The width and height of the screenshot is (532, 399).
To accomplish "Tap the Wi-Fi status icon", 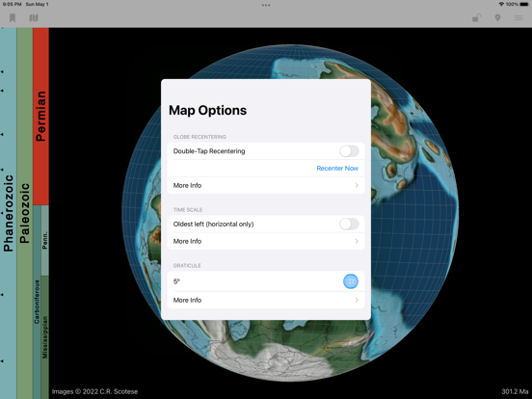I will click(x=501, y=4).
